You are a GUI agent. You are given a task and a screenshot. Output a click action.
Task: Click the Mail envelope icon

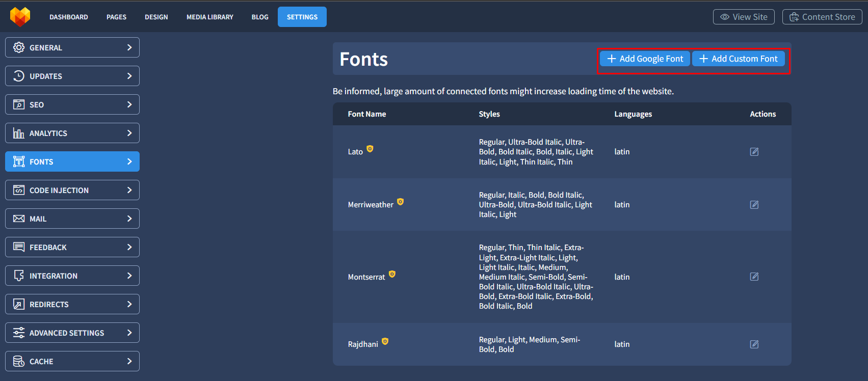(x=19, y=219)
